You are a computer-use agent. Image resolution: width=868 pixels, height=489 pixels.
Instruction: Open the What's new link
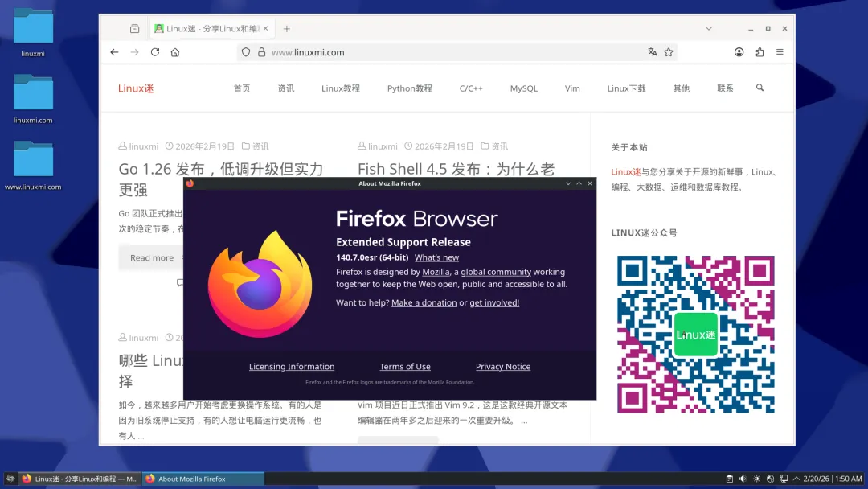pyautogui.click(x=436, y=257)
